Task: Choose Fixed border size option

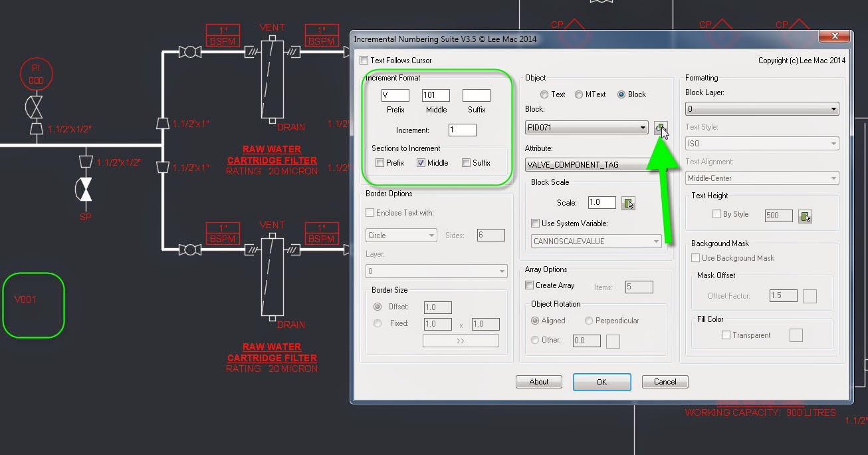Action: point(378,323)
